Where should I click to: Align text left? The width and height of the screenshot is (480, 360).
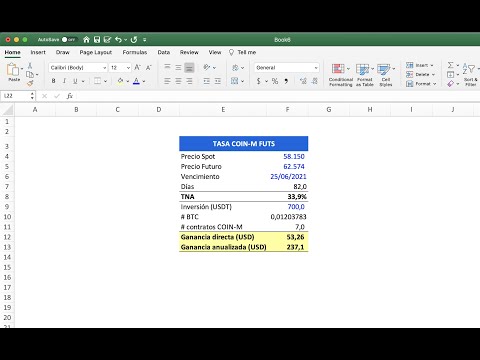167,81
